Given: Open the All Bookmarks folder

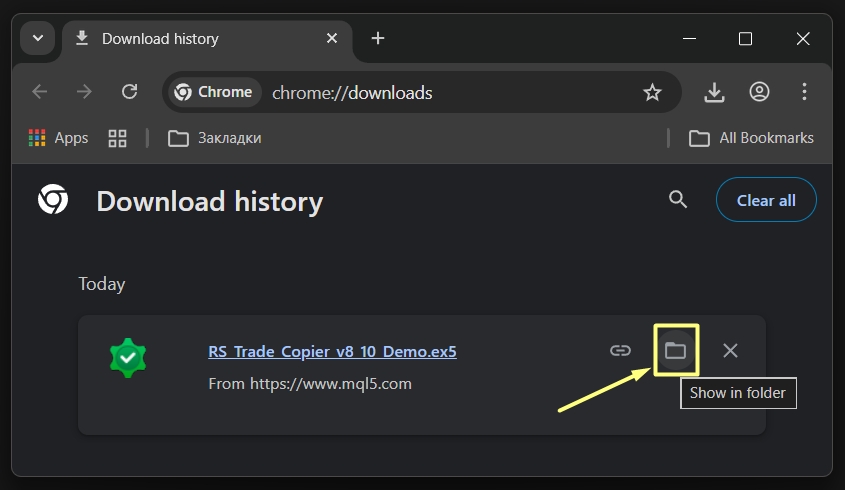Looking at the screenshot, I should pos(752,138).
